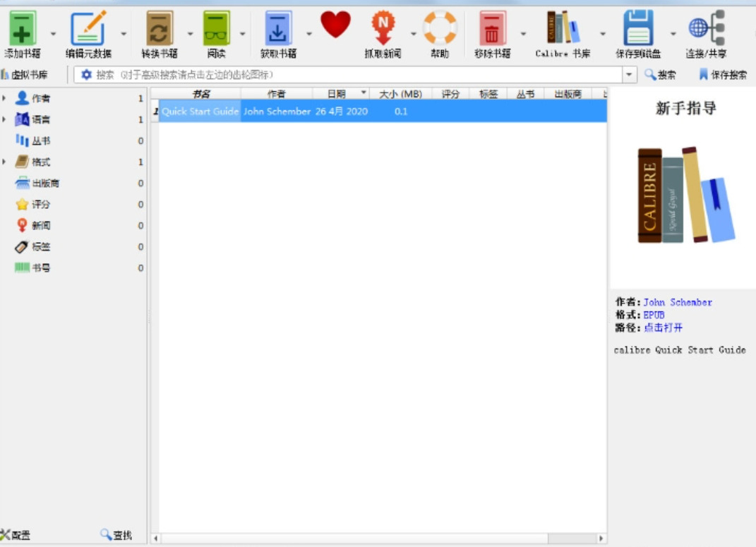Click the 保存搜索 save search button
This screenshot has width=756, height=547.
(x=722, y=75)
